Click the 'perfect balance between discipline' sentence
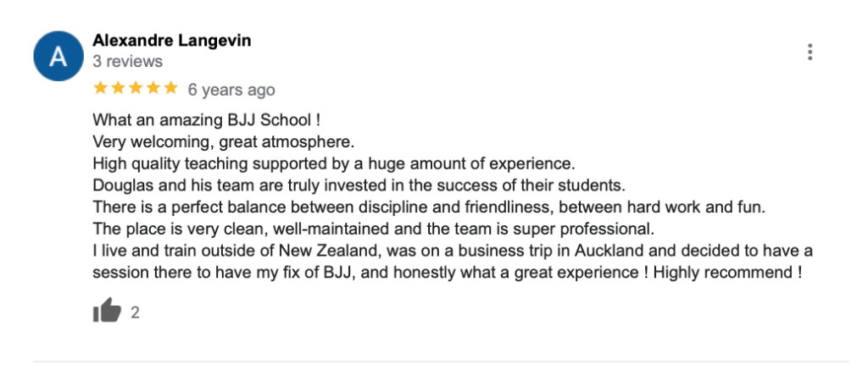 429,207
